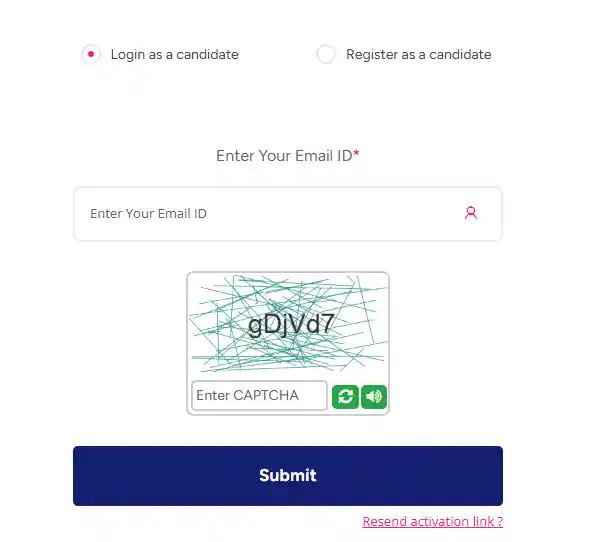Play the audio CAPTCHA speaker icon
Image resolution: width=605 pixels, height=542 pixels.
[374, 396]
